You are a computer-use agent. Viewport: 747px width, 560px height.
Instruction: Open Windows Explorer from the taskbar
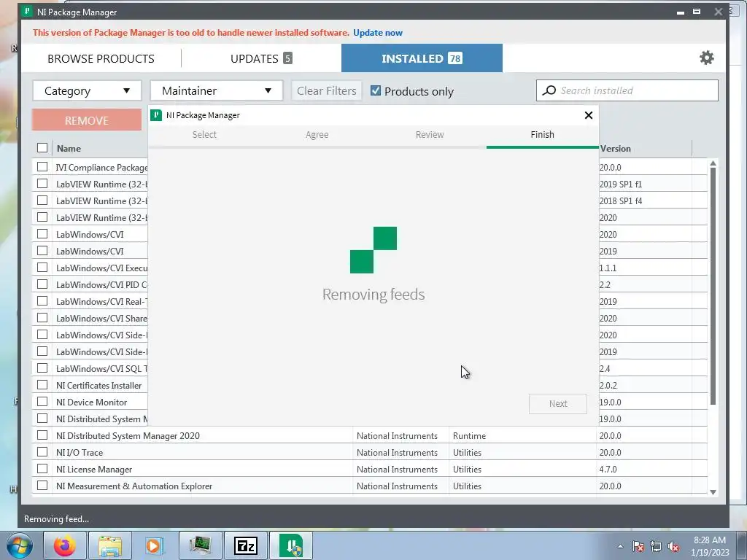coord(110,545)
